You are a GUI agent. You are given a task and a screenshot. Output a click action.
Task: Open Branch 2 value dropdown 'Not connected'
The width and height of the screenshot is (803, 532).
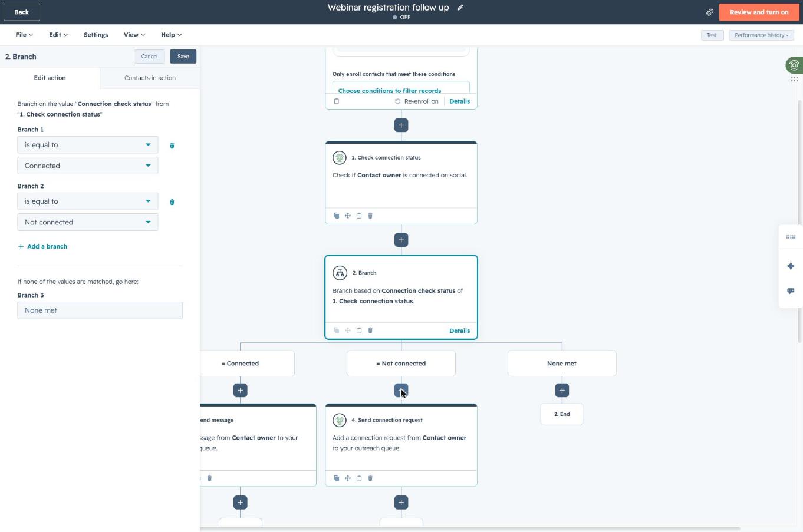coord(88,222)
